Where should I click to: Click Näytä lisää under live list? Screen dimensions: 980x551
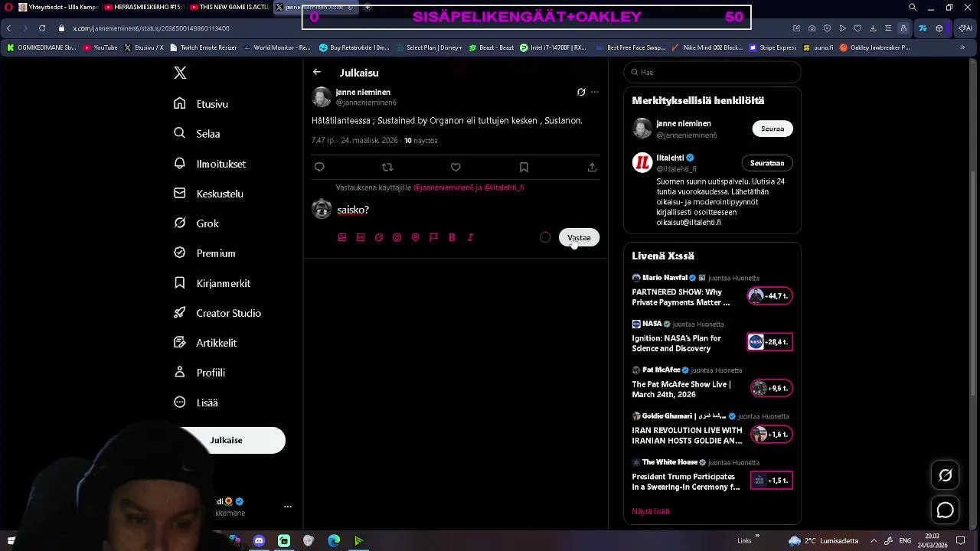tap(651, 511)
